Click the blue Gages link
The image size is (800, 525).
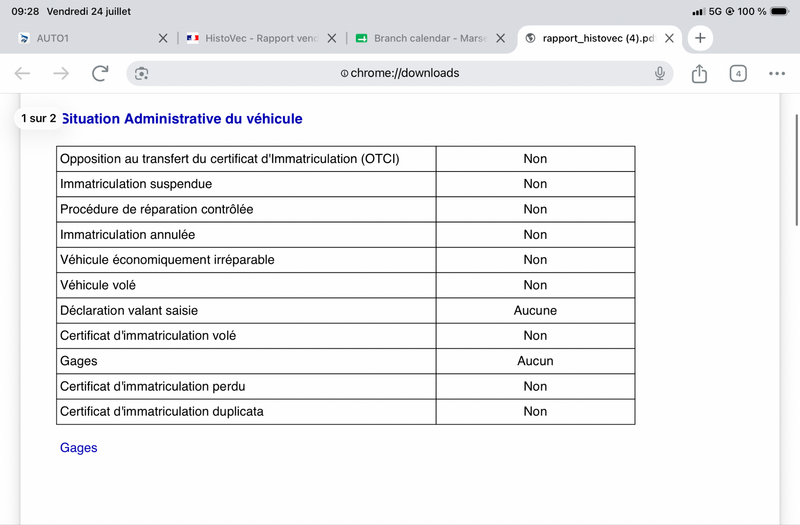tap(79, 447)
